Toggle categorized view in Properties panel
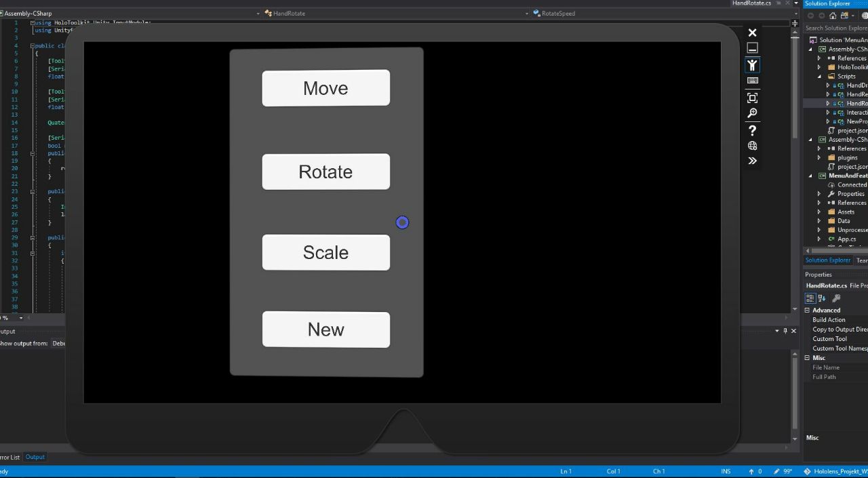The width and height of the screenshot is (868, 478). click(810, 298)
